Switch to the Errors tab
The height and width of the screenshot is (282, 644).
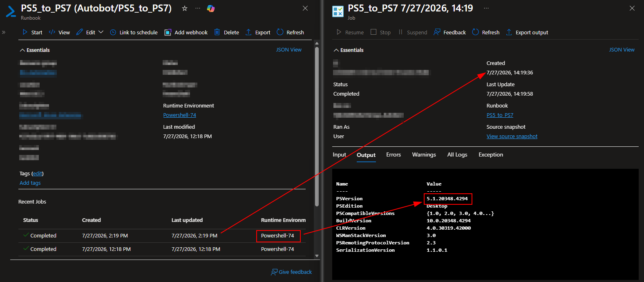[x=394, y=154]
